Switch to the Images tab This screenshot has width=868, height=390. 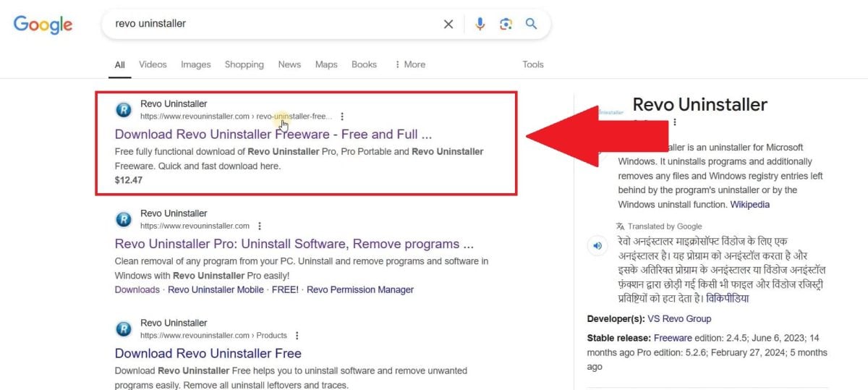point(195,64)
